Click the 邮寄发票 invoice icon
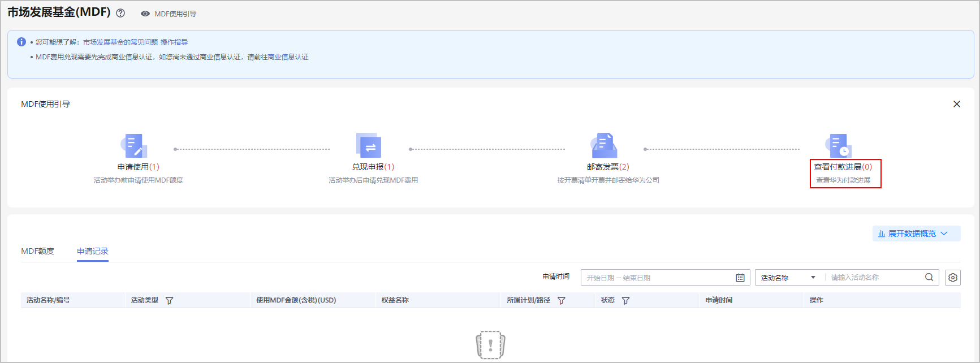The height and width of the screenshot is (363, 980). click(604, 146)
